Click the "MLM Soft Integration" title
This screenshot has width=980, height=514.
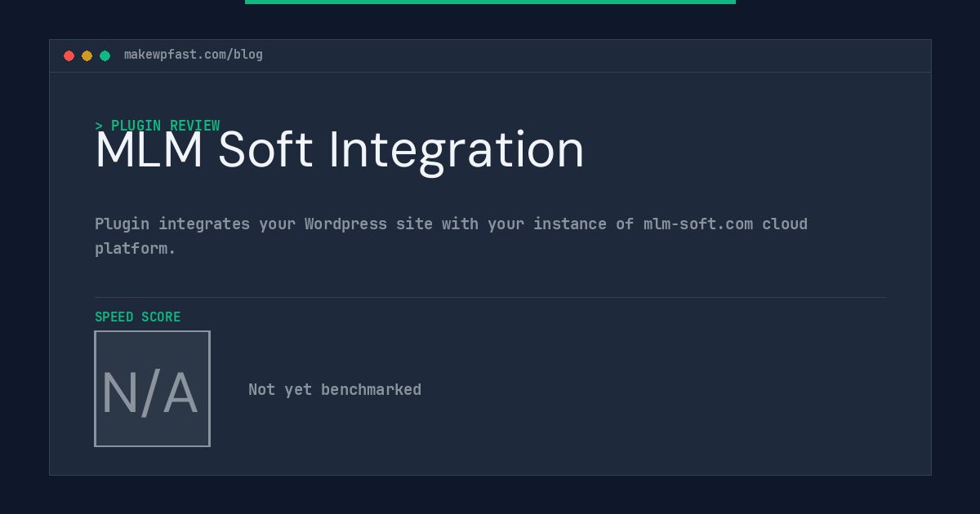tap(340, 150)
